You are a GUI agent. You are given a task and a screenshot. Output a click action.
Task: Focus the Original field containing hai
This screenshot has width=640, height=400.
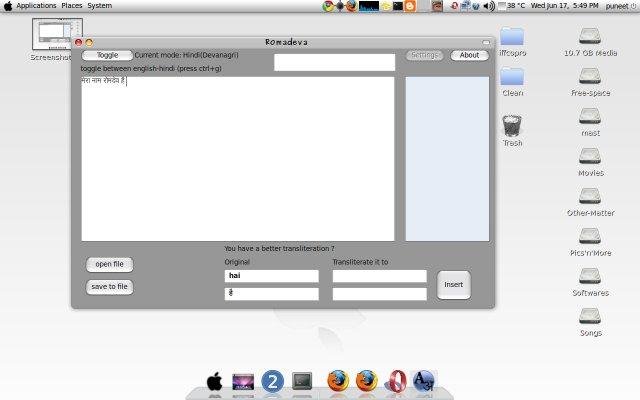point(271,276)
